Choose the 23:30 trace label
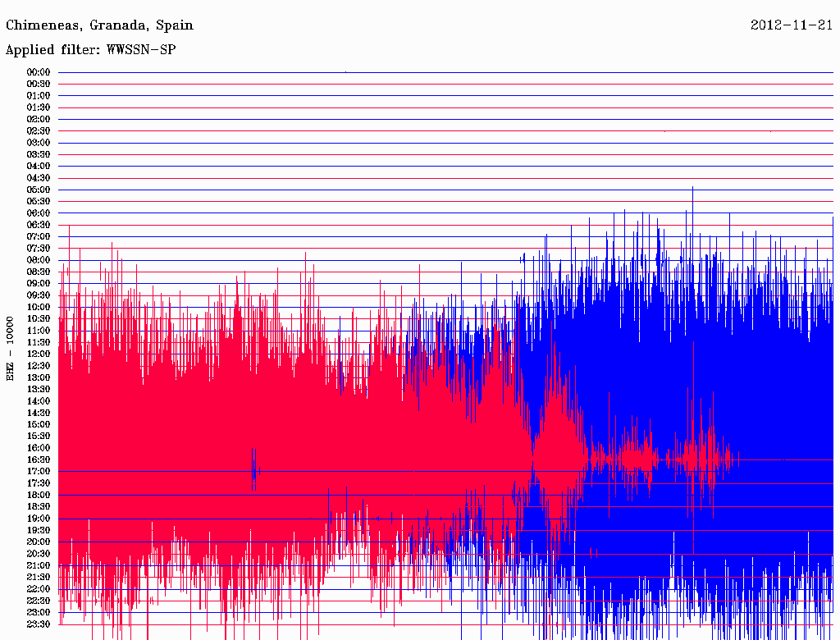Viewport: 840px width, 640px height. click(39, 624)
